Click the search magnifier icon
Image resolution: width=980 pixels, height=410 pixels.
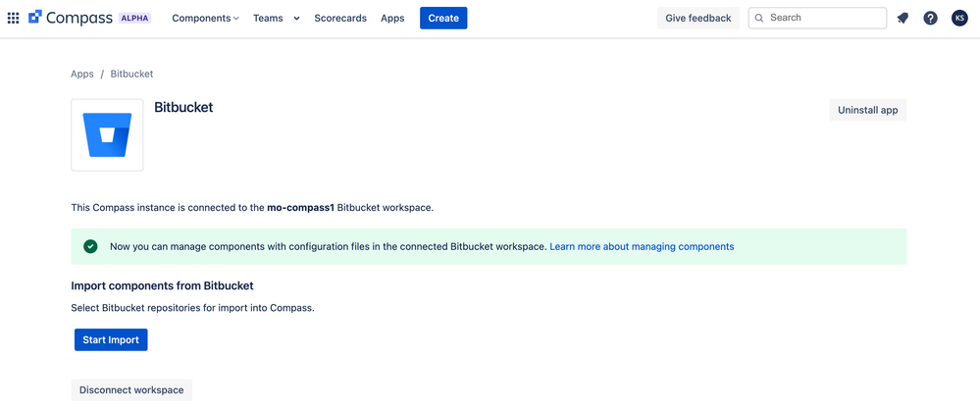759,18
